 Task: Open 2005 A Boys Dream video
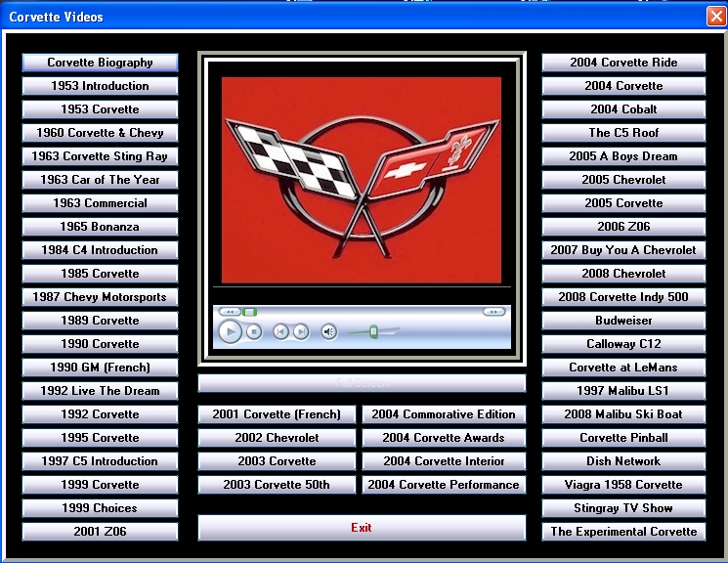pos(623,156)
